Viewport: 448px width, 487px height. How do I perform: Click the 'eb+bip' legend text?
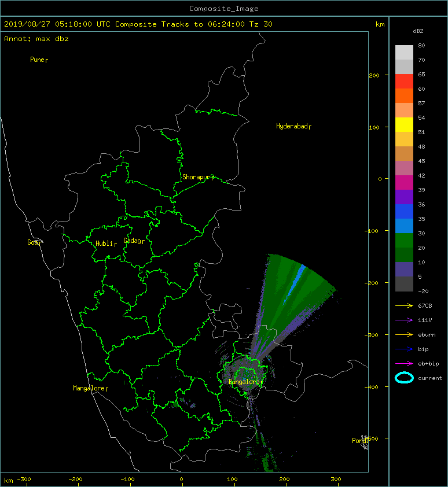click(x=428, y=364)
